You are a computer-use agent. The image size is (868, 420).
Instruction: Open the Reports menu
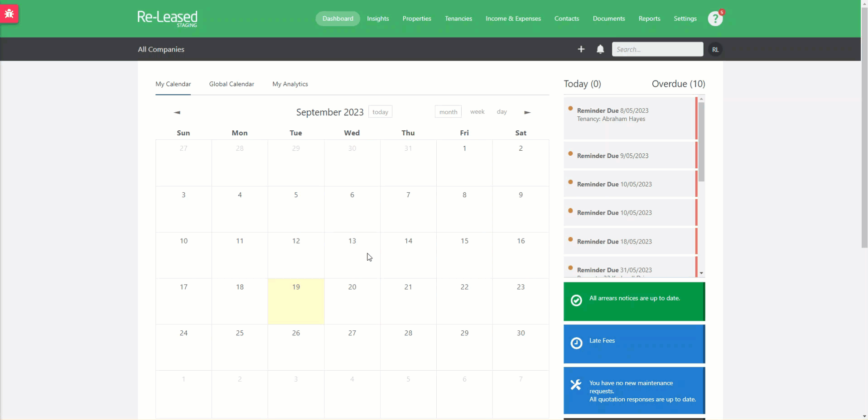tap(649, 19)
